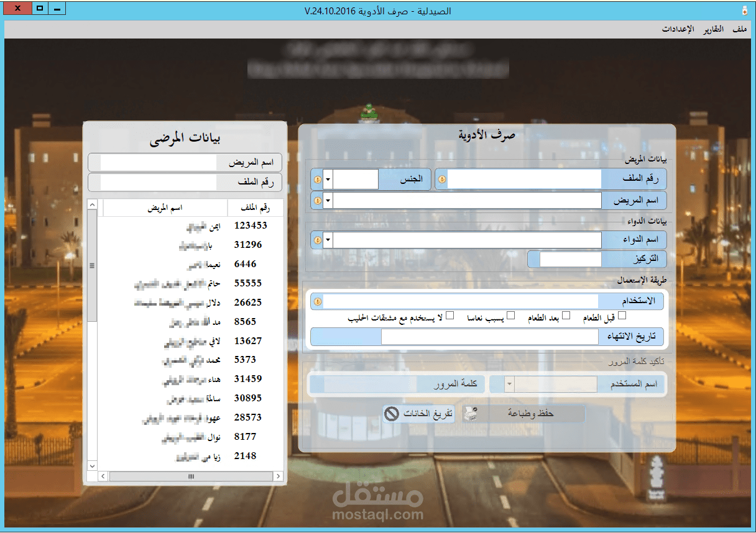The image size is (756, 533).
Task: Click the no-entry icon on تفريغ الخانات button
Action: pos(392,413)
